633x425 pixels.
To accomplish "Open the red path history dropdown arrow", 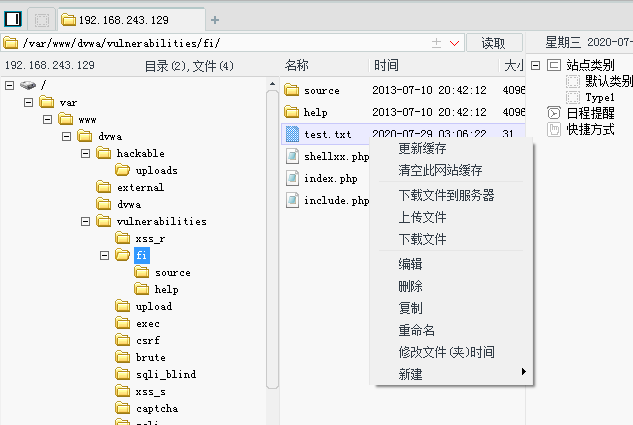I will point(455,43).
